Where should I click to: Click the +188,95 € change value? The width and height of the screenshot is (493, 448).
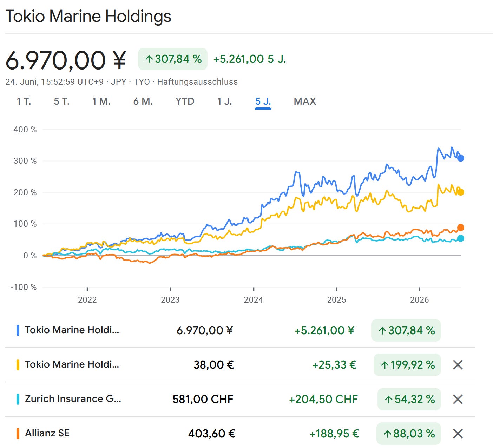coord(334,434)
